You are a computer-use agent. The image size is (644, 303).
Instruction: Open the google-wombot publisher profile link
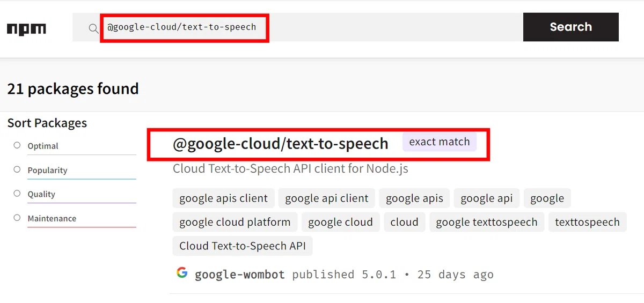tap(240, 275)
